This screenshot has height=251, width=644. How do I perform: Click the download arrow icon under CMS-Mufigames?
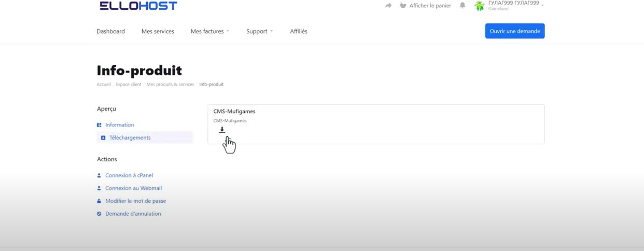coord(222,130)
